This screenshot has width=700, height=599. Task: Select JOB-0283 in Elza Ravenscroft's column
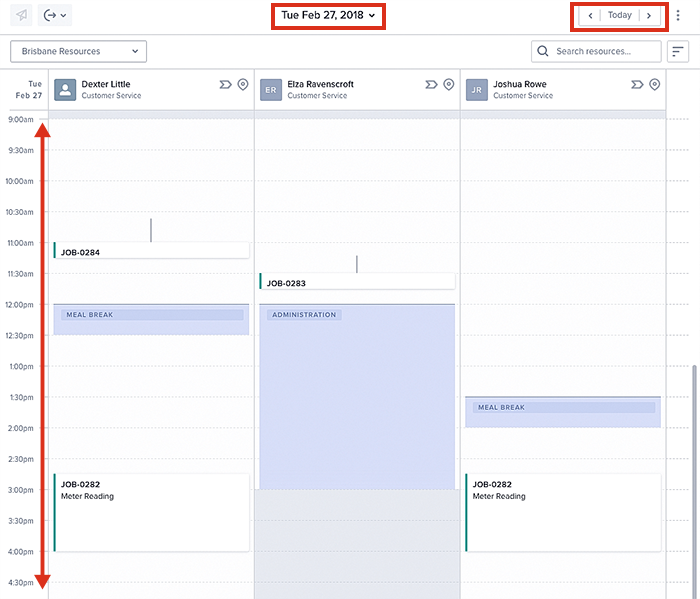(x=357, y=282)
